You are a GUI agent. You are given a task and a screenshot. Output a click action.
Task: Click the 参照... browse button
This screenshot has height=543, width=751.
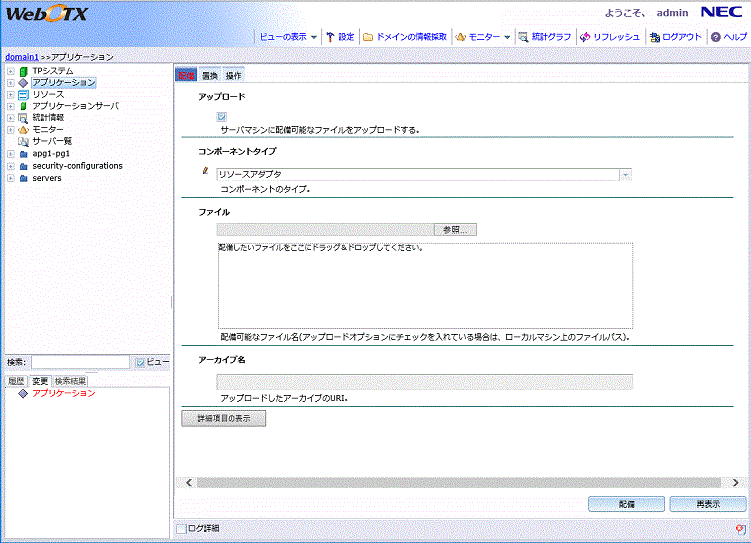(455, 229)
